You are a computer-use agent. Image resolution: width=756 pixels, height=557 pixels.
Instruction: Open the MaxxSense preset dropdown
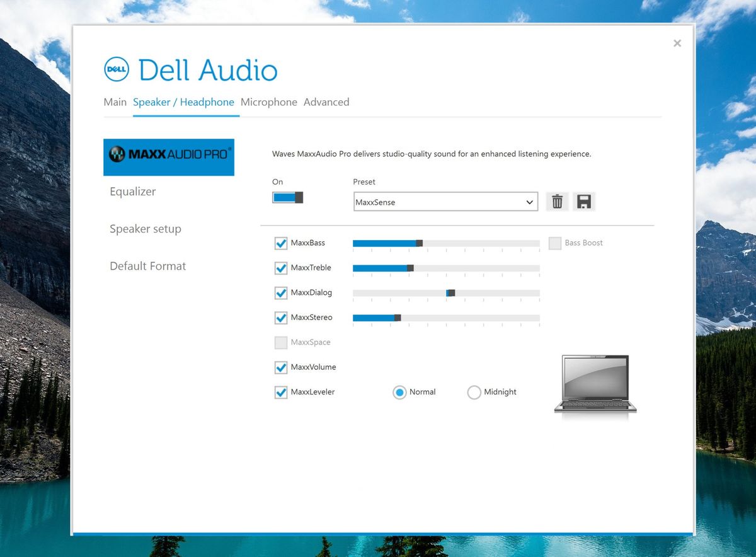pyautogui.click(x=445, y=202)
